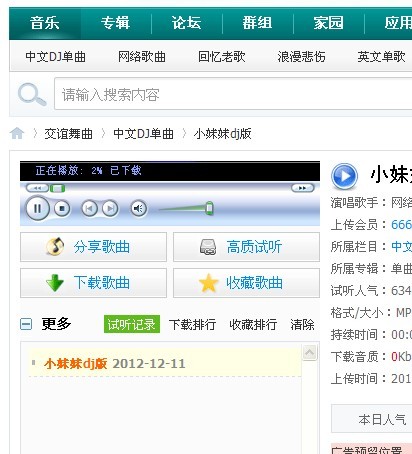Pause the playing song
412x454 pixels.
point(37,208)
